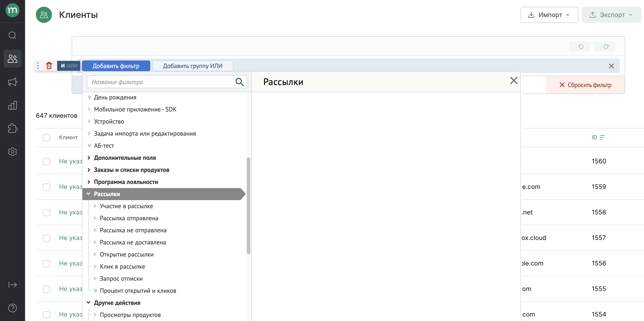
Task: Collapse the Рассылки category
Action: pyautogui.click(x=89, y=194)
